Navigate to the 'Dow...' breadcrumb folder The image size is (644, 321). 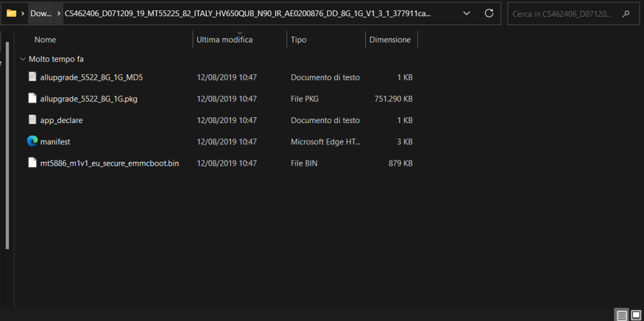[x=41, y=14]
